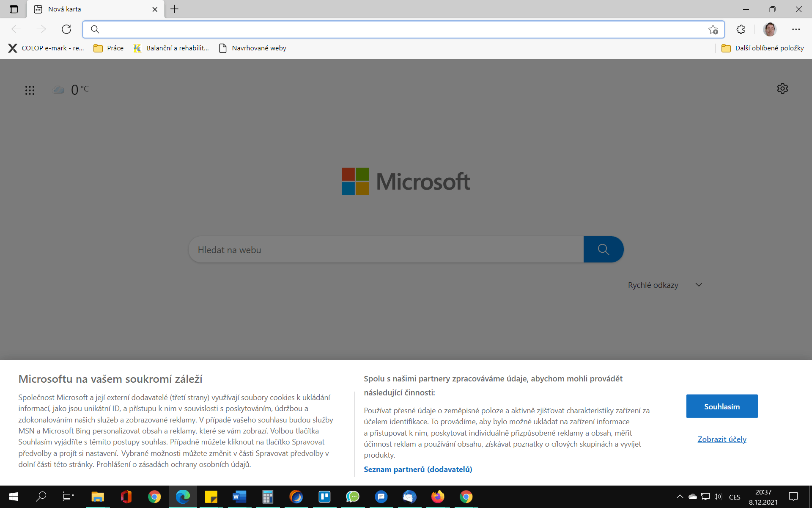
Task: Open Seznam partnerů (dodavatelů) link
Action: (418, 469)
